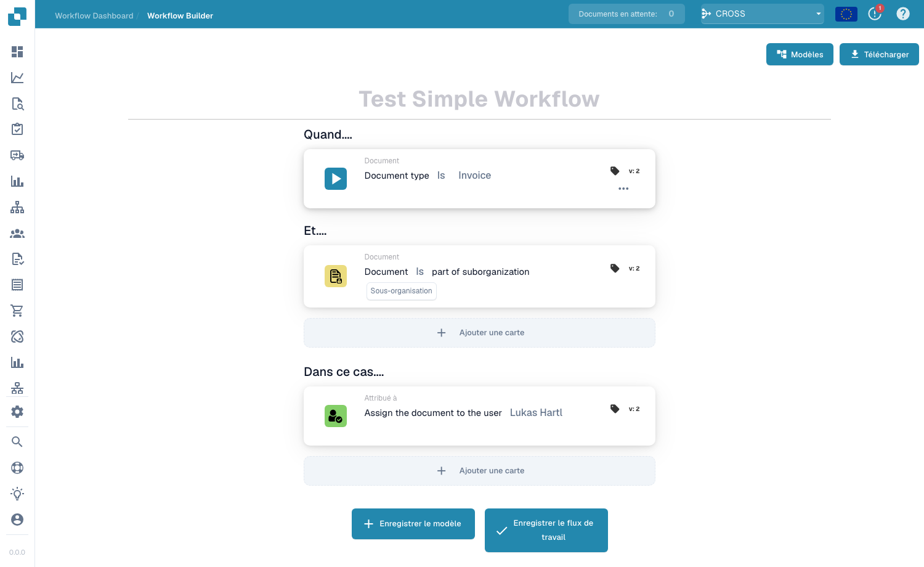Open the delivery truck sidebar icon
This screenshot has width=924, height=567.
click(17, 155)
